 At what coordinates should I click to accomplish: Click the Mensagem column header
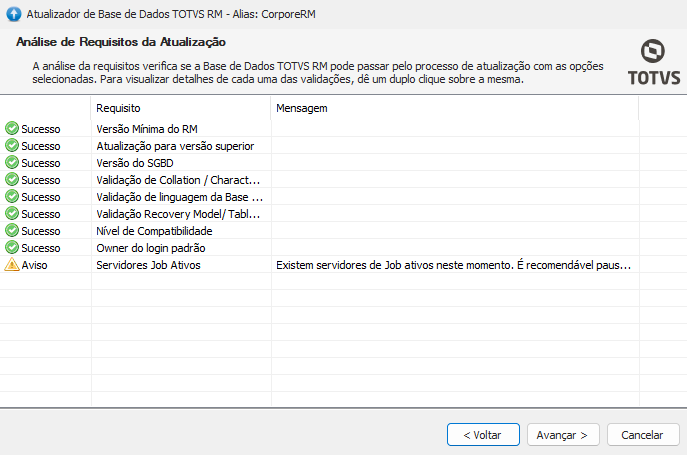(454, 107)
